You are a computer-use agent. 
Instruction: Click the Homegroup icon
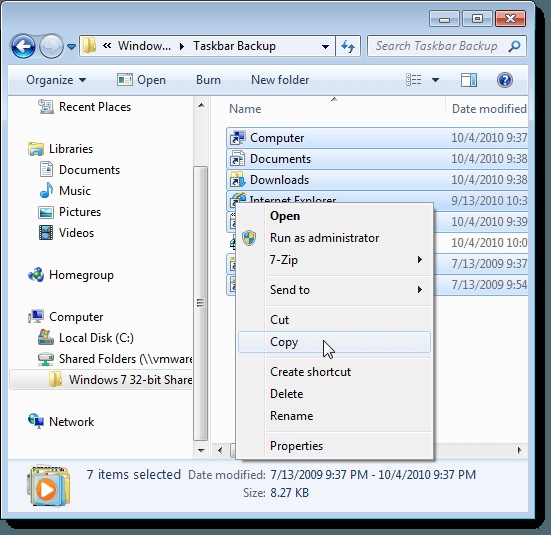(x=36, y=275)
